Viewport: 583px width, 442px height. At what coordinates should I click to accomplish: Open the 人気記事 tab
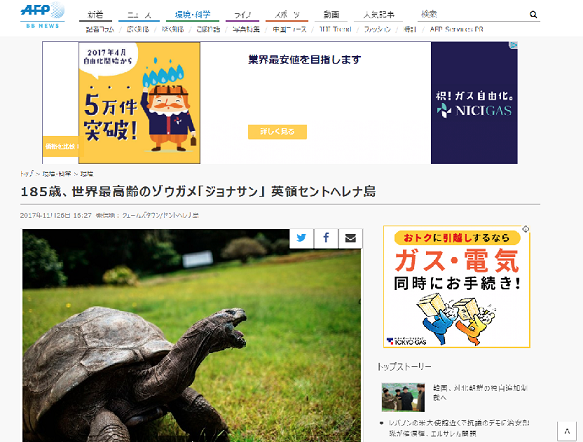[x=379, y=15]
